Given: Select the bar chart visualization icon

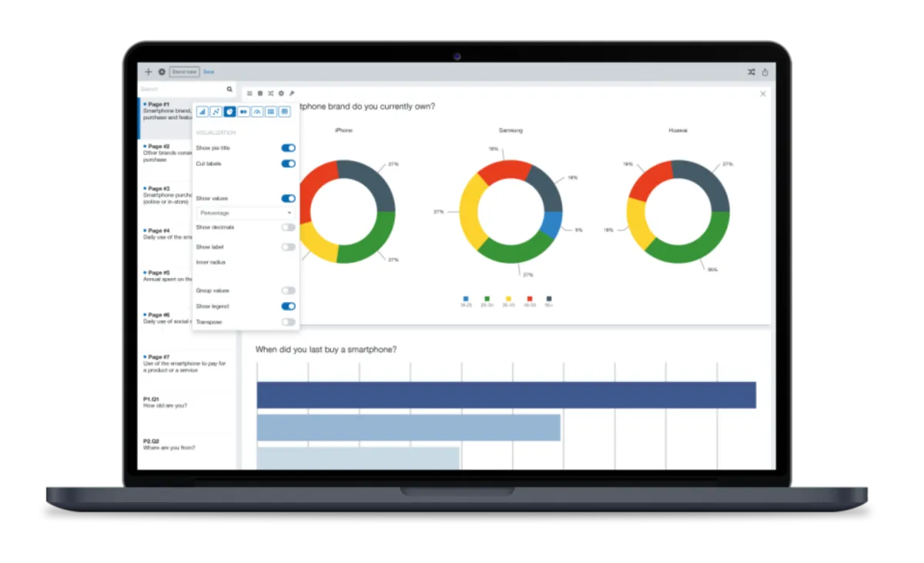Looking at the screenshot, I should click(203, 112).
